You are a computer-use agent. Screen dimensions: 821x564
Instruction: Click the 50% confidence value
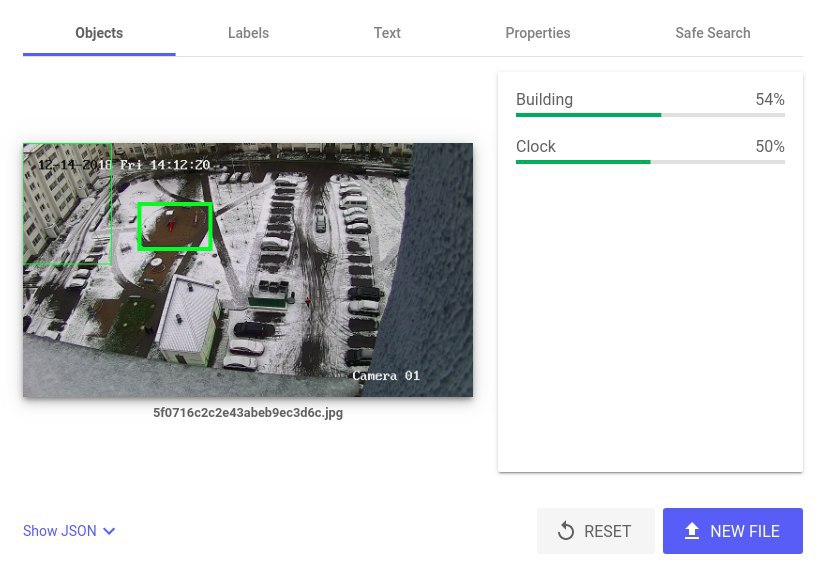click(770, 147)
